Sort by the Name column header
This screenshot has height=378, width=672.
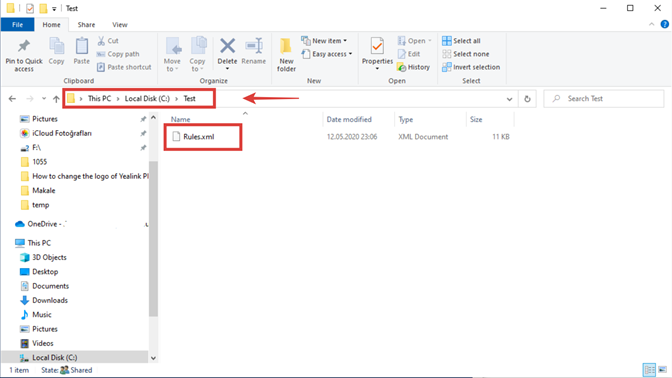[x=180, y=120]
